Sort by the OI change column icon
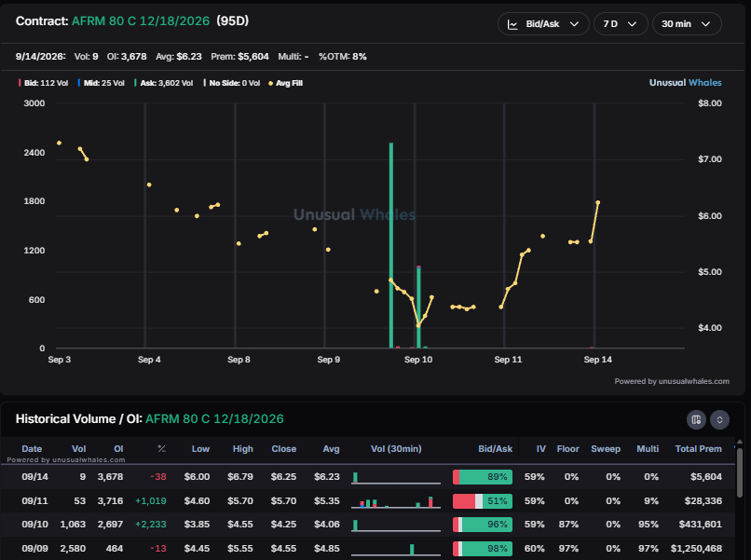This screenshot has height=560, width=751. [x=161, y=449]
